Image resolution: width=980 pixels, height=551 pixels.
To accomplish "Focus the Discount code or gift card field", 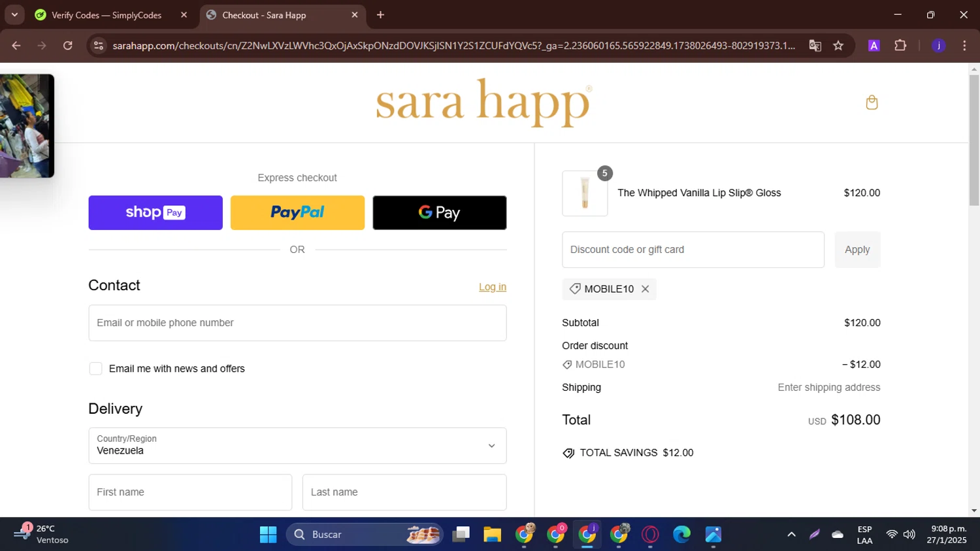I will pyautogui.click(x=693, y=250).
